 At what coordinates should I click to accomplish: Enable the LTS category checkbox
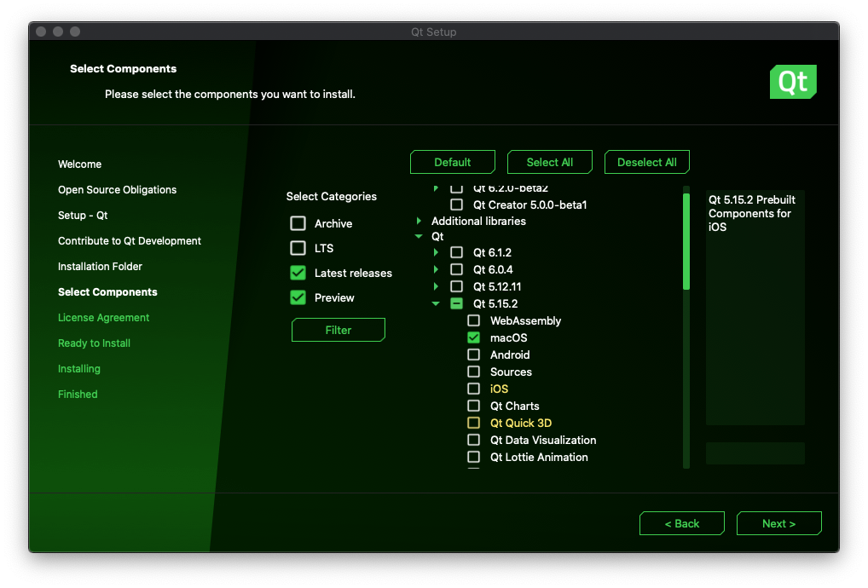pyautogui.click(x=298, y=248)
